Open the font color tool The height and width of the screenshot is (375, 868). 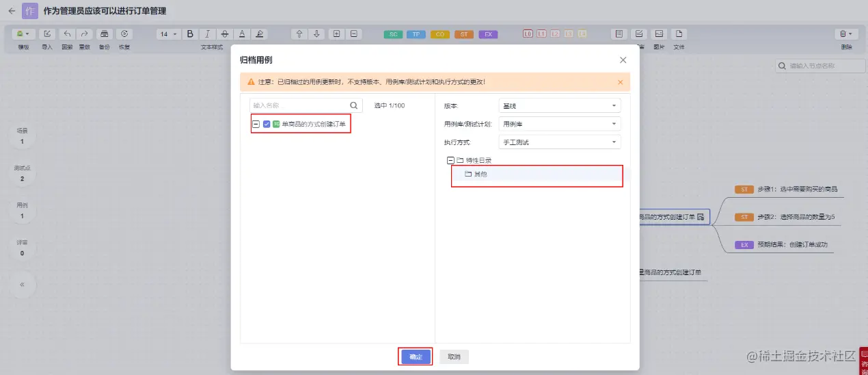[x=242, y=34]
